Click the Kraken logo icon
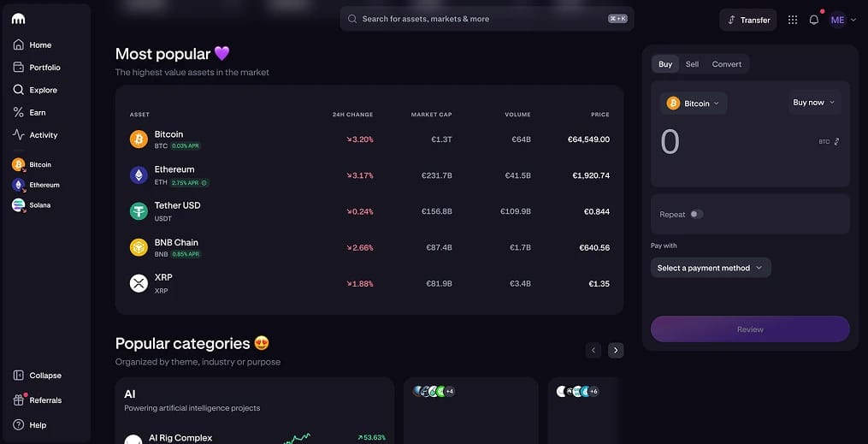Screen dimensions: 868x444 [18, 19]
